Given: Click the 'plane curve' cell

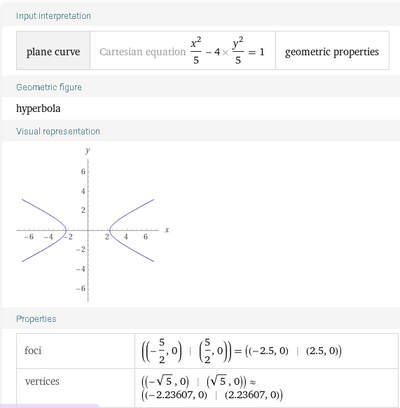Looking at the screenshot, I should 53,51.
